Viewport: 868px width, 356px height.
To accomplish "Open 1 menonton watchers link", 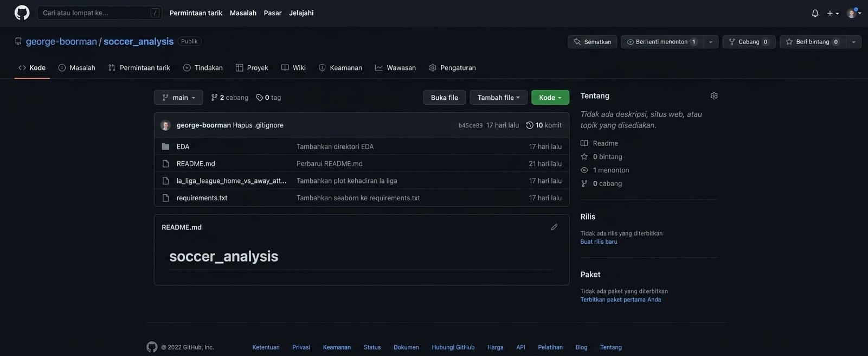I will pyautogui.click(x=605, y=170).
